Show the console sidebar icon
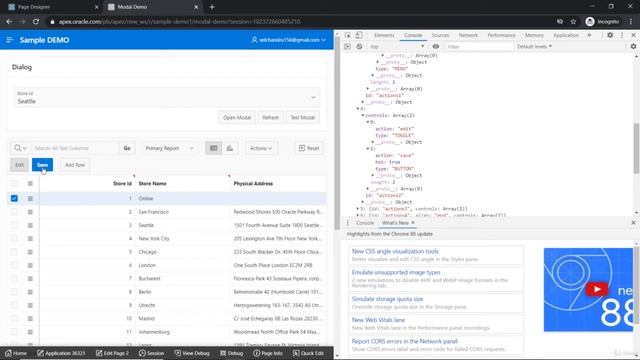Viewport: 640px width, 360px height. (x=347, y=47)
